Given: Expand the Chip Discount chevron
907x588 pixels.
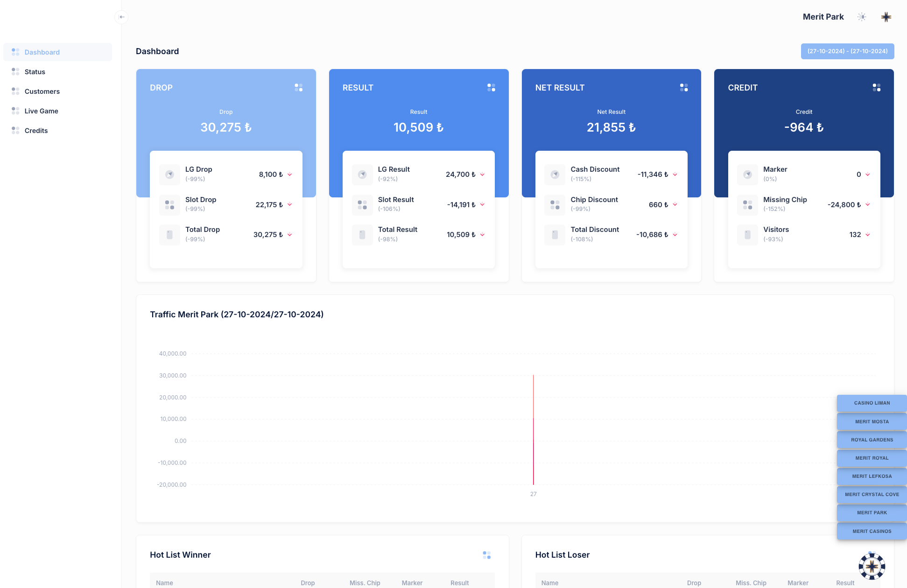Looking at the screenshot, I should click(x=675, y=205).
